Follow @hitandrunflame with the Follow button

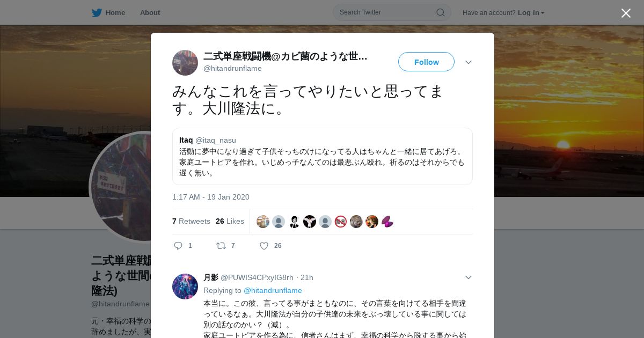point(426,62)
